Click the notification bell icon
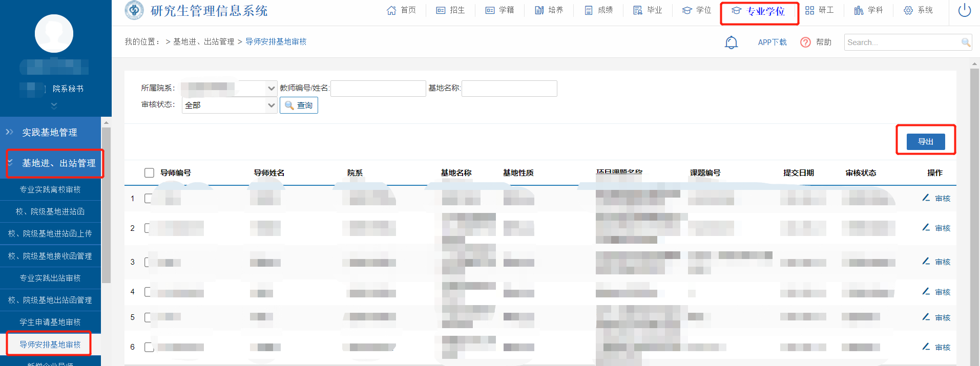 pyautogui.click(x=731, y=42)
